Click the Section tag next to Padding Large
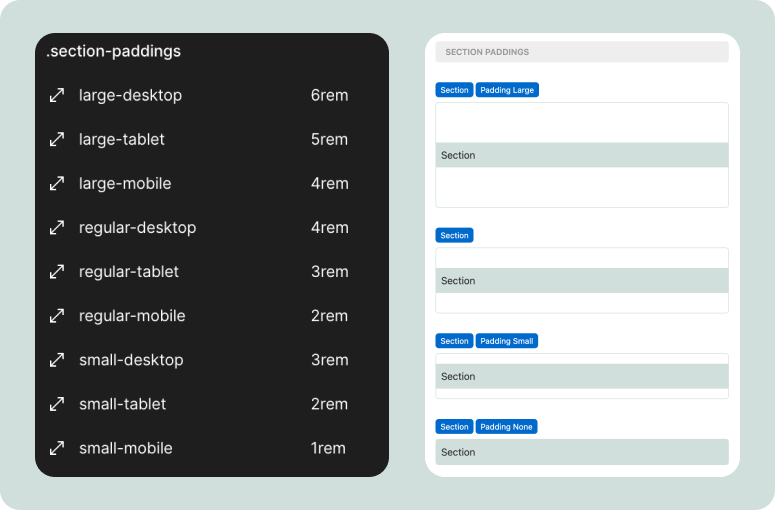 point(454,90)
